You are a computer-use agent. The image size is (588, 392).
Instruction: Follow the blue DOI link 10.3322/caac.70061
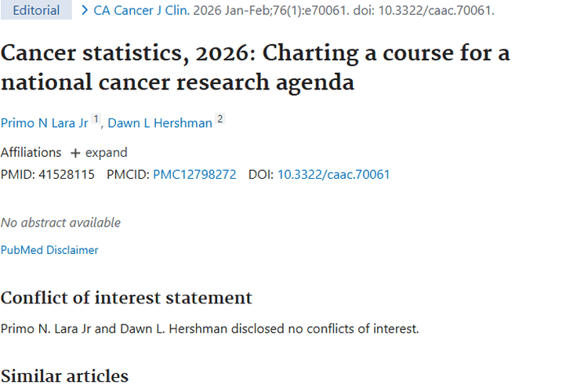[x=333, y=174]
